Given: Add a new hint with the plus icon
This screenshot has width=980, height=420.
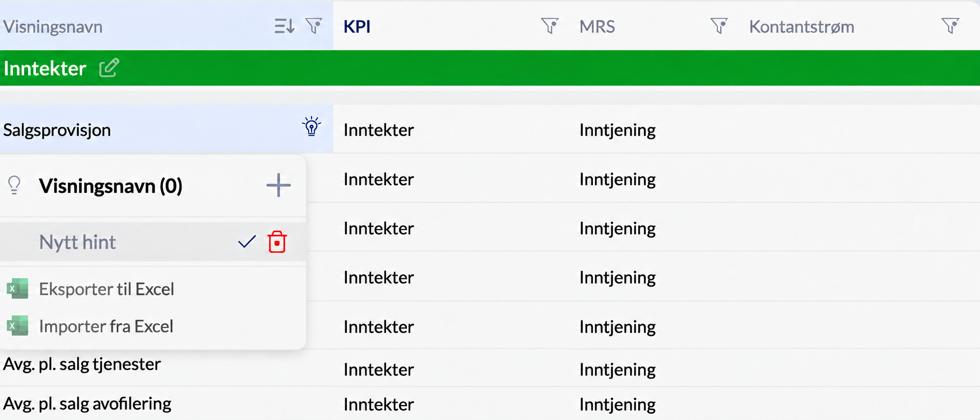Looking at the screenshot, I should (279, 185).
